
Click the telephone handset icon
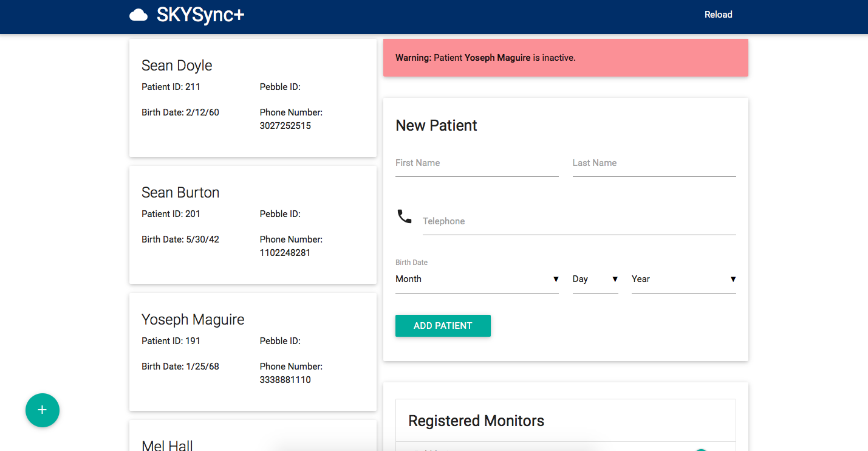click(404, 216)
